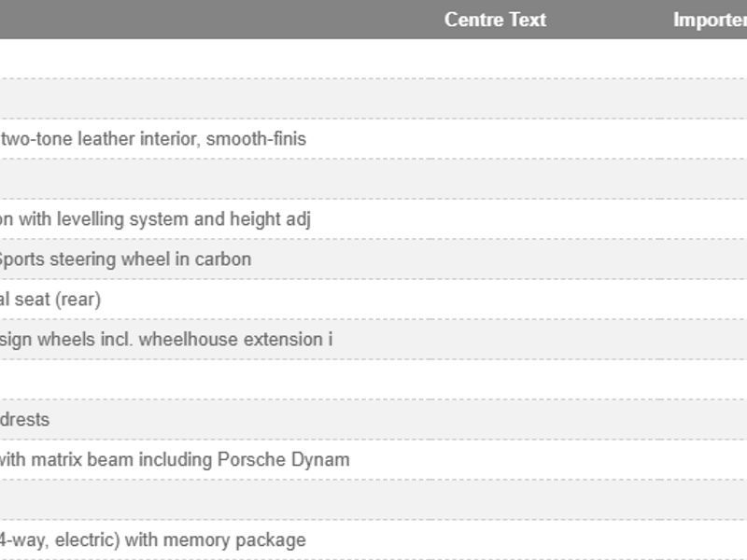Select the levelling system and height row text

click(155, 219)
